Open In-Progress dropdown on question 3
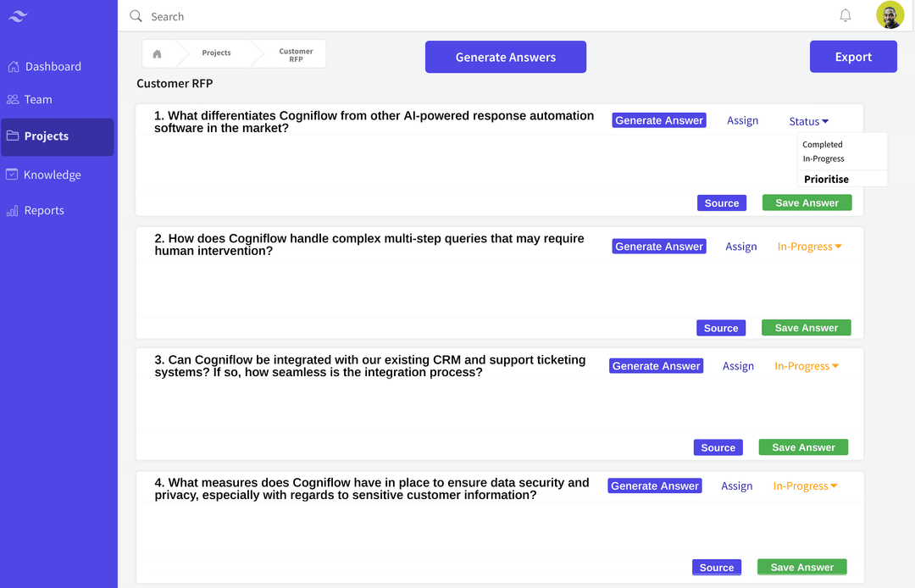Image resolution: width=915 pixels, height=588 pixels. coord(807,366)
